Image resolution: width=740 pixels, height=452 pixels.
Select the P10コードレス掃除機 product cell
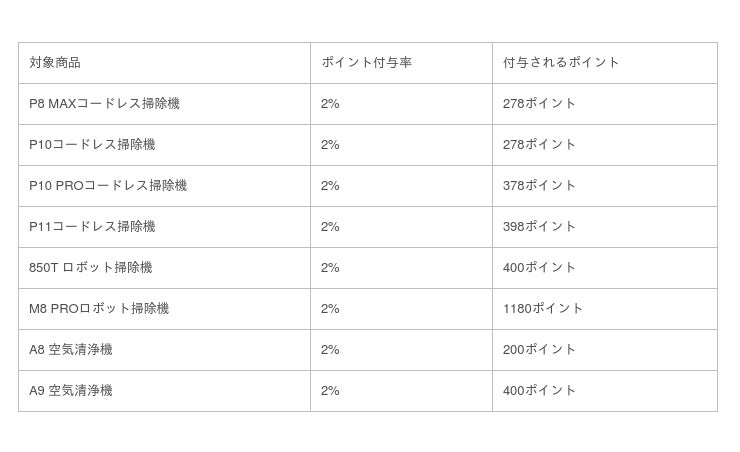(x=92, y=144)
